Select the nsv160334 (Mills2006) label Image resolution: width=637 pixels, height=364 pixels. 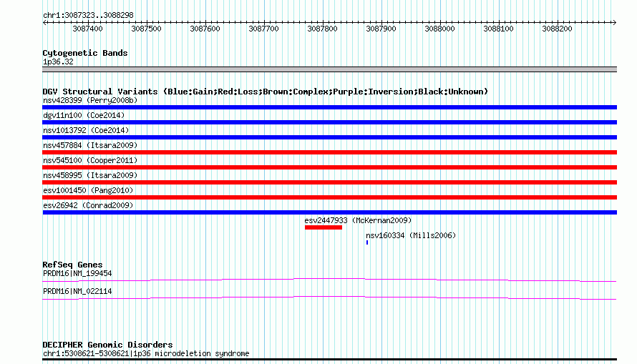tap(411, 235)
